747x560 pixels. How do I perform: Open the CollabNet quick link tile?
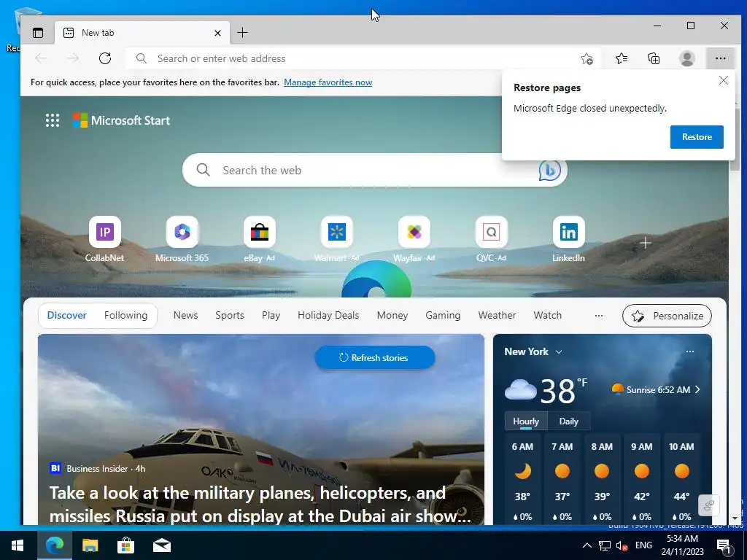pyautogui.click(x=105, y=239)
